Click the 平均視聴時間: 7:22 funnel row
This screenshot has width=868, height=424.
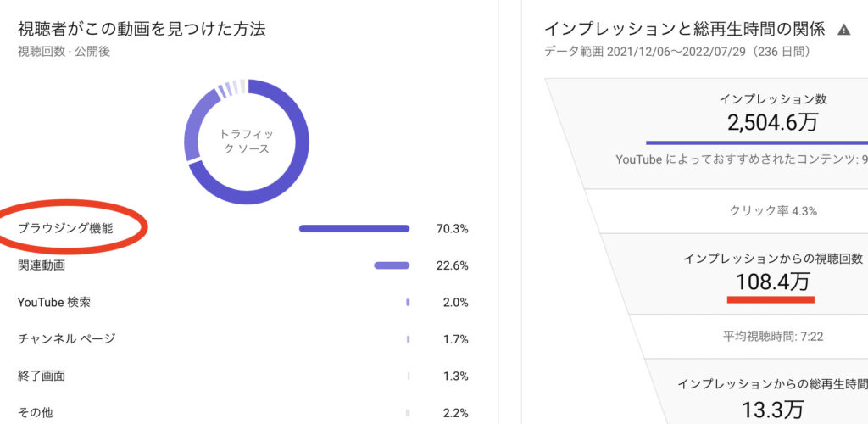pos(773,336)
